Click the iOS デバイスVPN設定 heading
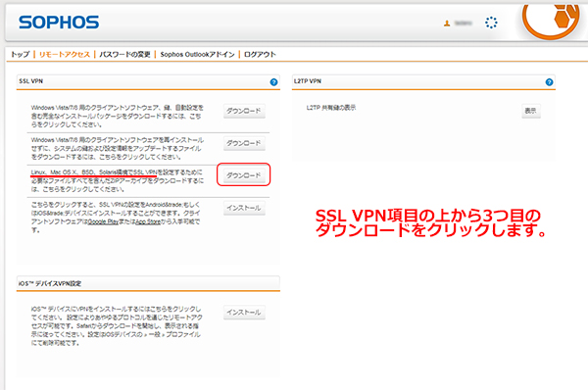The width and height of the screenshot is (588, 390). (x=50, y=283)
